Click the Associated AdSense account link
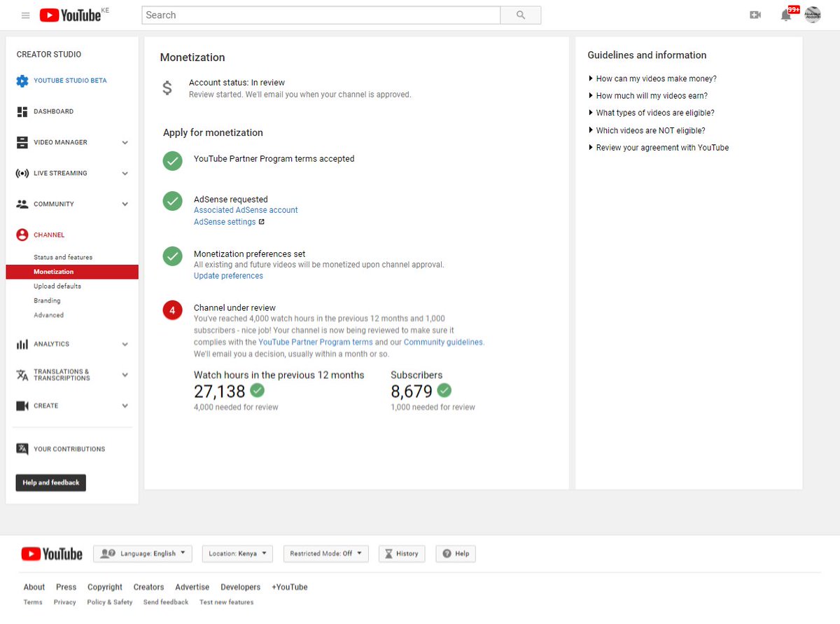Viewport: 840px width, 624px height. 246,210
